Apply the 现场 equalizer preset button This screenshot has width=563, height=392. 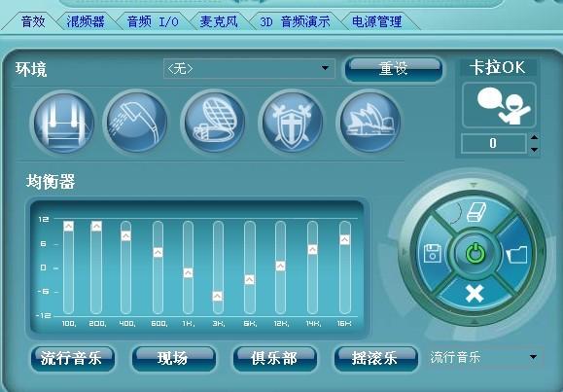174,358
